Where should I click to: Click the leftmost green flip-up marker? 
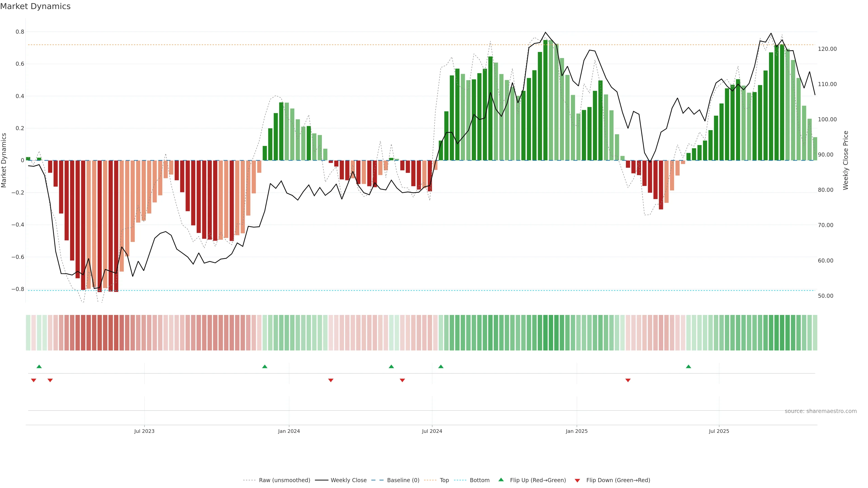[39, 366]
